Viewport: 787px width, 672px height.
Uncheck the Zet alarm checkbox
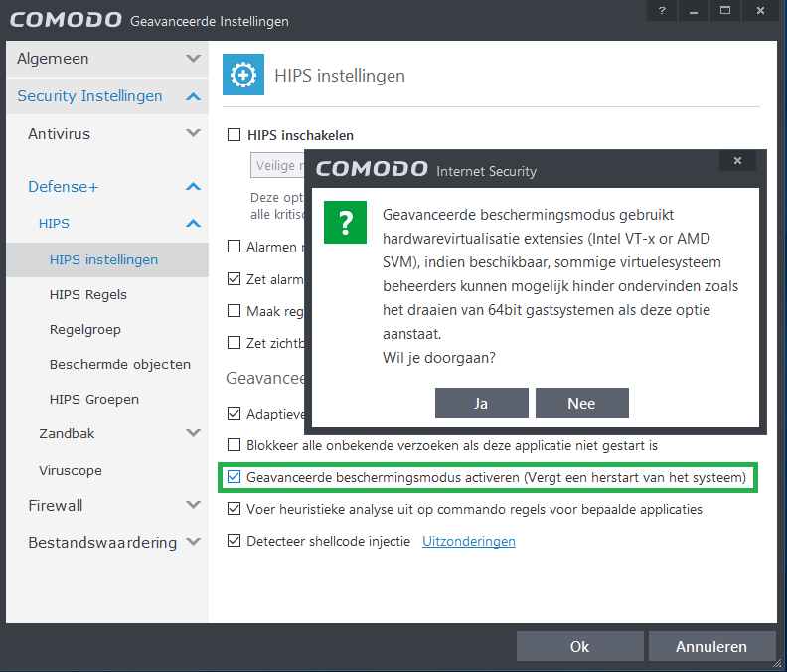pos(234,278)
